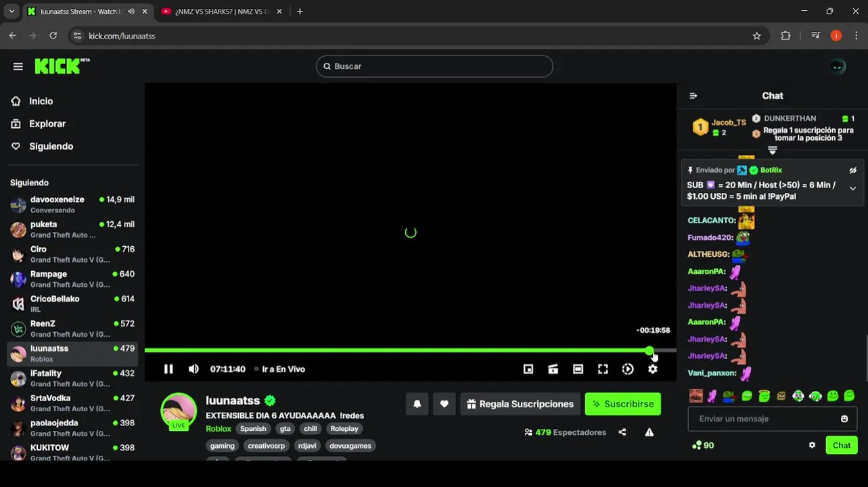The height and width of the screenshot is (487, 868).
Task: Send message with Chat button
Action: [x=842, y=445]
